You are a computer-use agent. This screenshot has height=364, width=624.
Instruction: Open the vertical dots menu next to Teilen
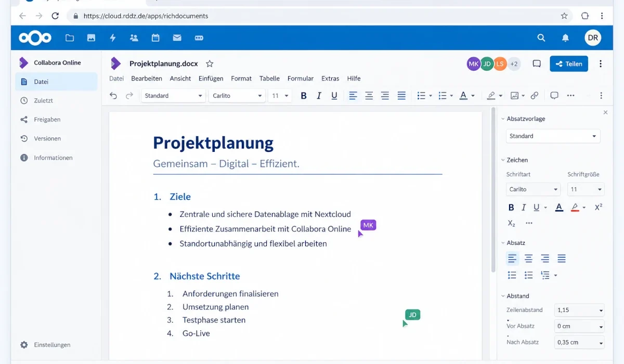601,64
